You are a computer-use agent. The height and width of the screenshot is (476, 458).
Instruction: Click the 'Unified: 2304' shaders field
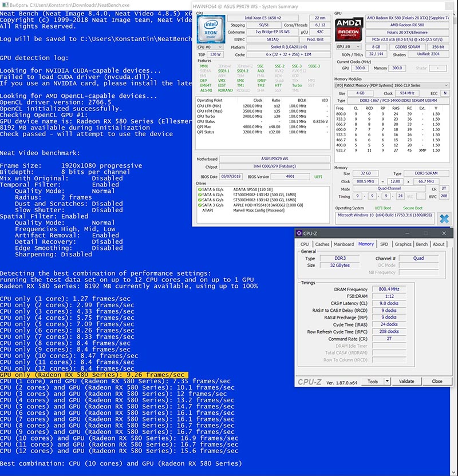(428, 54)
